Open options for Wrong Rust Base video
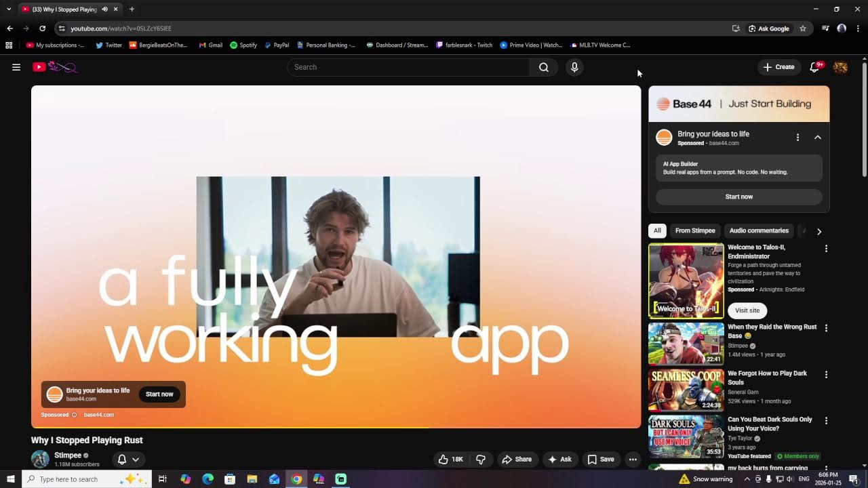Screen dimensions: 868x488 coord(826,328)
